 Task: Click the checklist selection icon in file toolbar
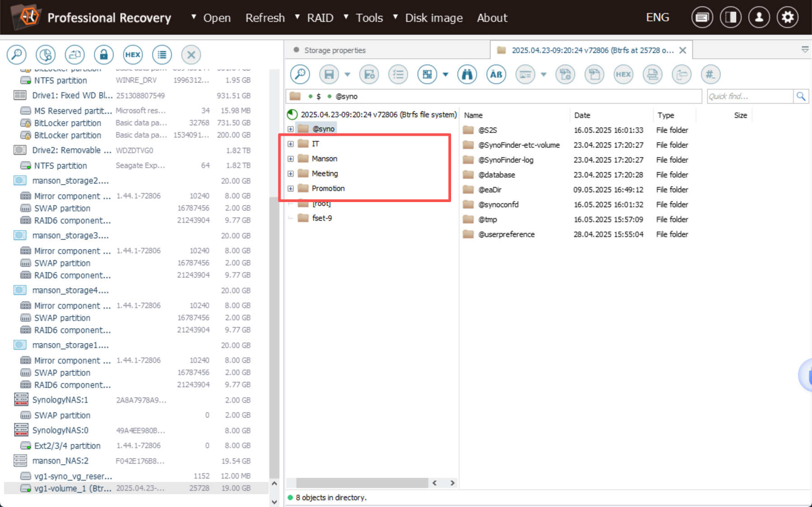point(398,74)
